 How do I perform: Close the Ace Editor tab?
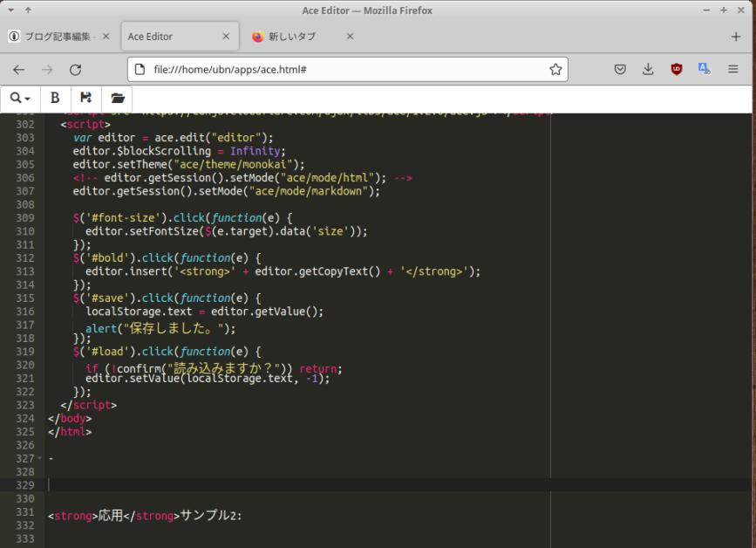point(226,36)
